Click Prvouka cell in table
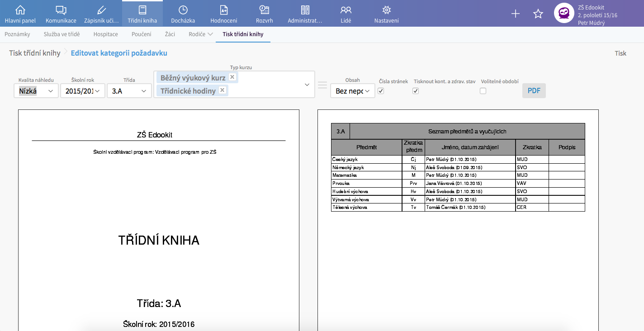The width and height of the screenshot is (644, 331). pos(367,183)
